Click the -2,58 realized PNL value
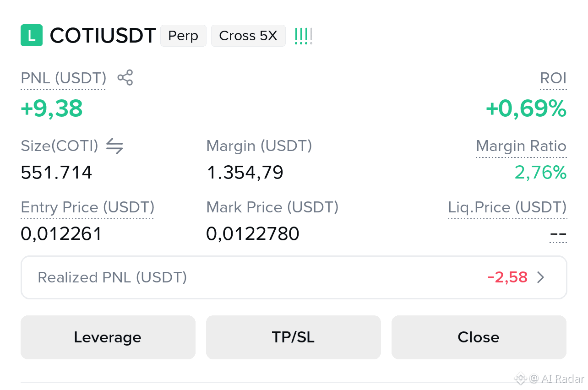The width and height of the screenshot is (588, 390). [507, 277]
